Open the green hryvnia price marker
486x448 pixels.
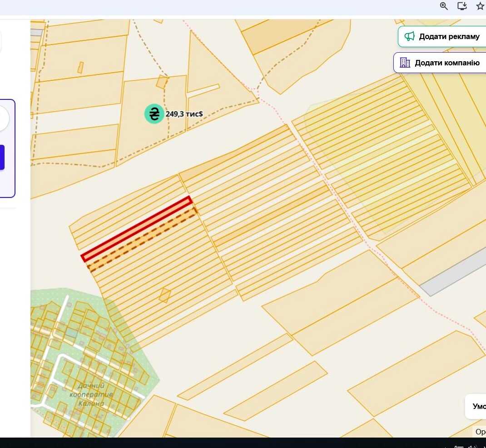pos(154,114)
